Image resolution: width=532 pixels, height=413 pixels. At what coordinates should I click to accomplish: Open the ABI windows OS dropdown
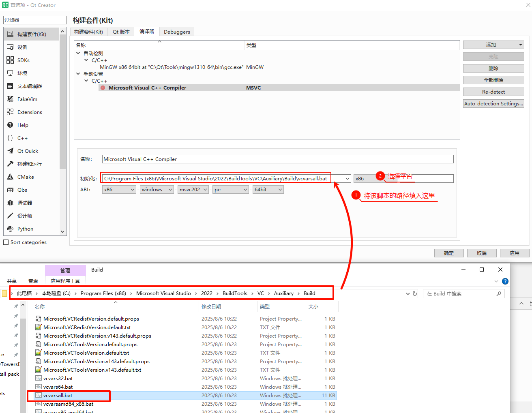[x=157, y=189]
